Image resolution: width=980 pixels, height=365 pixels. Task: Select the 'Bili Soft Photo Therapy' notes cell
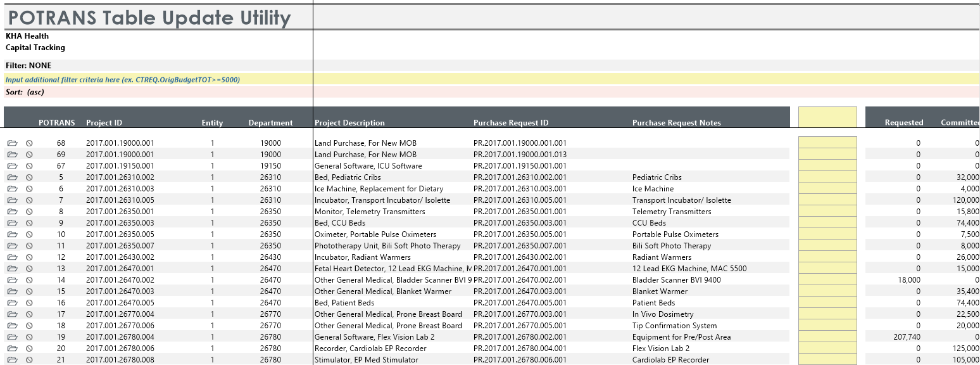(x=672, y=246)
